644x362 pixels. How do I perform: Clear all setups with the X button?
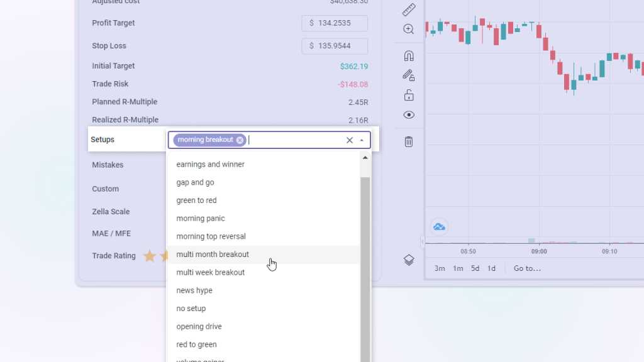point(350,140)
